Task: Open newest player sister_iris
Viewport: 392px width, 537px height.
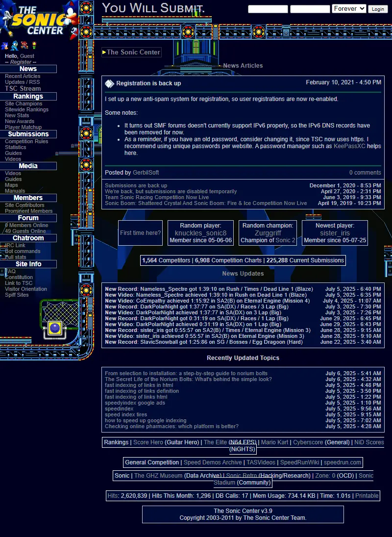Action: (335, 233)
